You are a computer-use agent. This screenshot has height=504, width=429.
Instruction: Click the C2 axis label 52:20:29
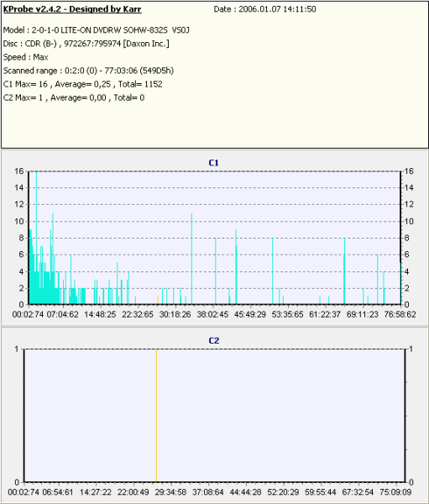[x=283, y=492]
